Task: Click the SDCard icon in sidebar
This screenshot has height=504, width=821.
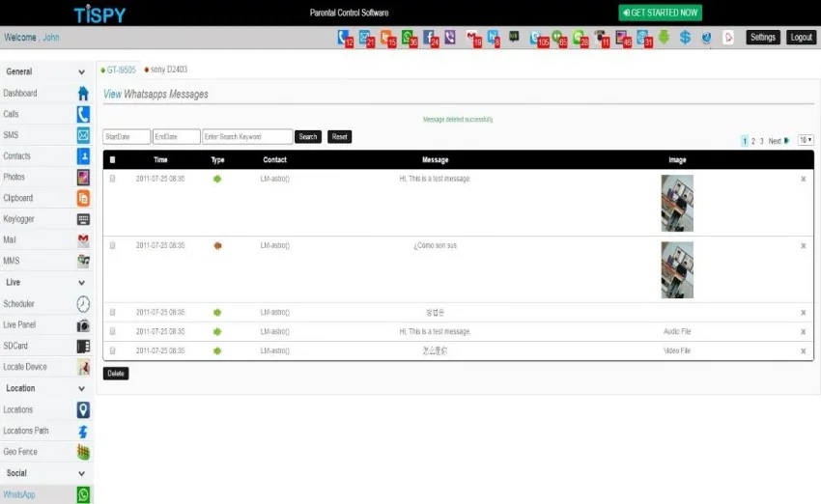Action: tap(83, 346)
